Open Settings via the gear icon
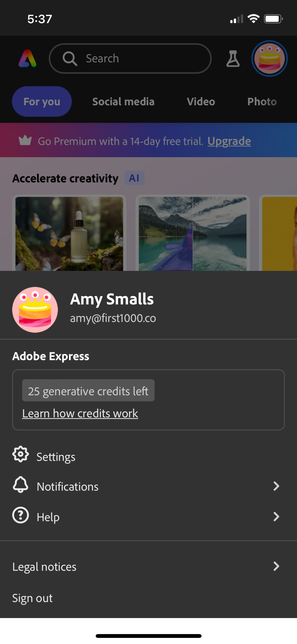297x644 pixels. (21, 456)
